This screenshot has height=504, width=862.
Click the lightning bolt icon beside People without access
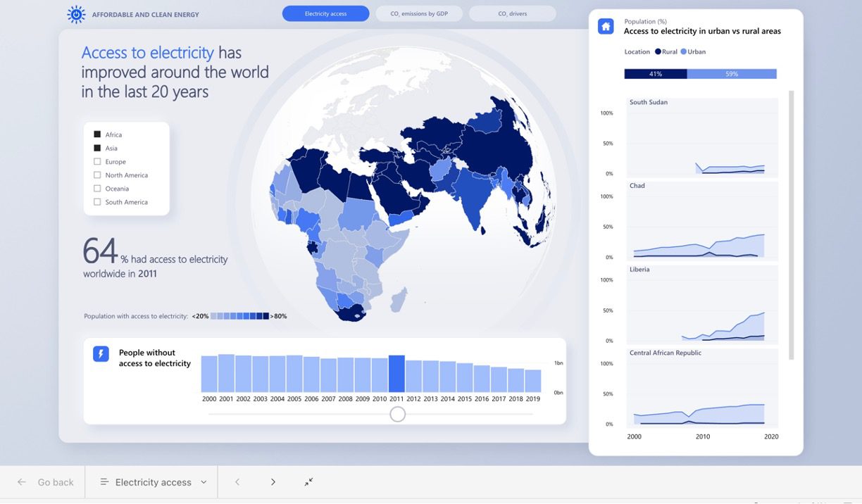(x=101, y=353)
